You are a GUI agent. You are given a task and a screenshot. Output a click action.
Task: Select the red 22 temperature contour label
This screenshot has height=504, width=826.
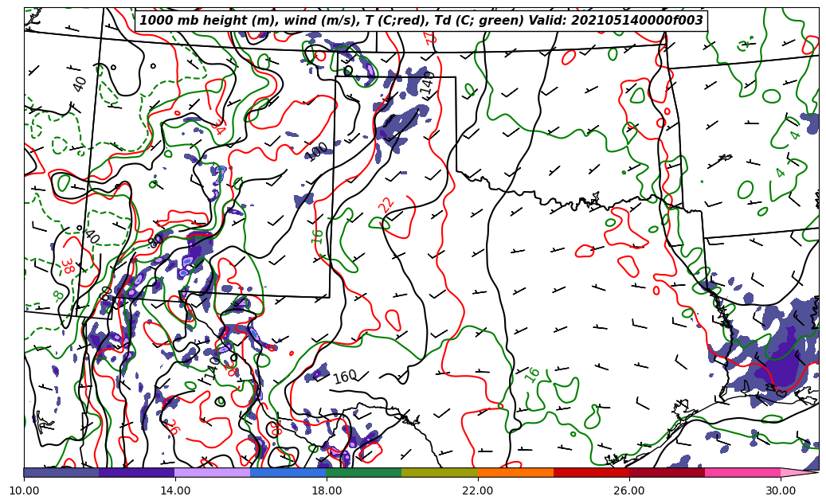pos(387,204)
